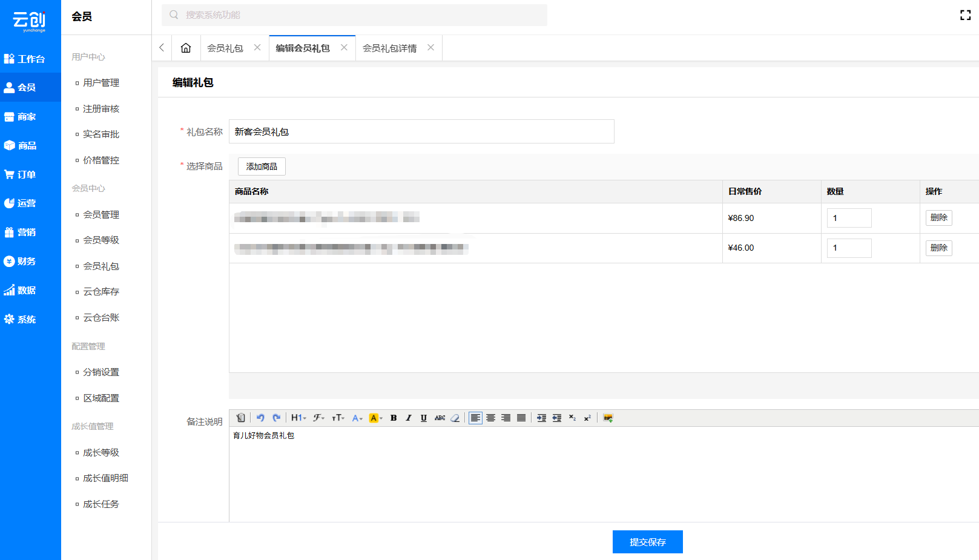Viewport: 979px width, 560px height.
Task: Open the 系统 system section
Action: tap(30, 319)
